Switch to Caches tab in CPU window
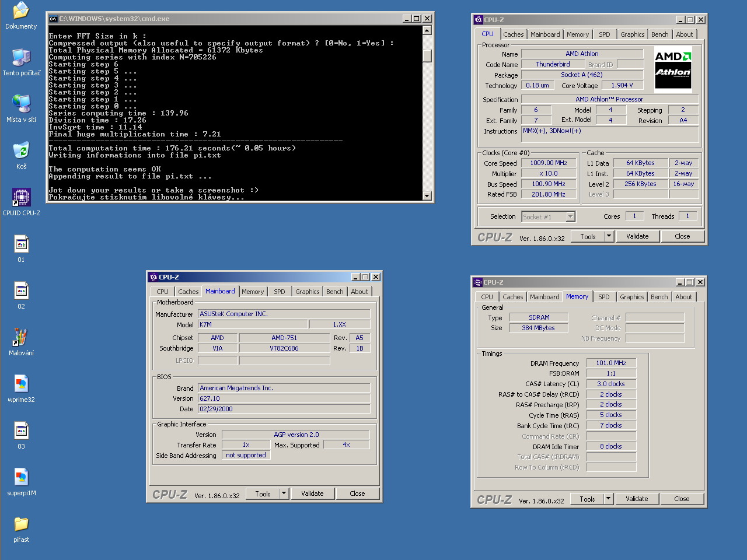747x560 pixels. tap(514, 34)
